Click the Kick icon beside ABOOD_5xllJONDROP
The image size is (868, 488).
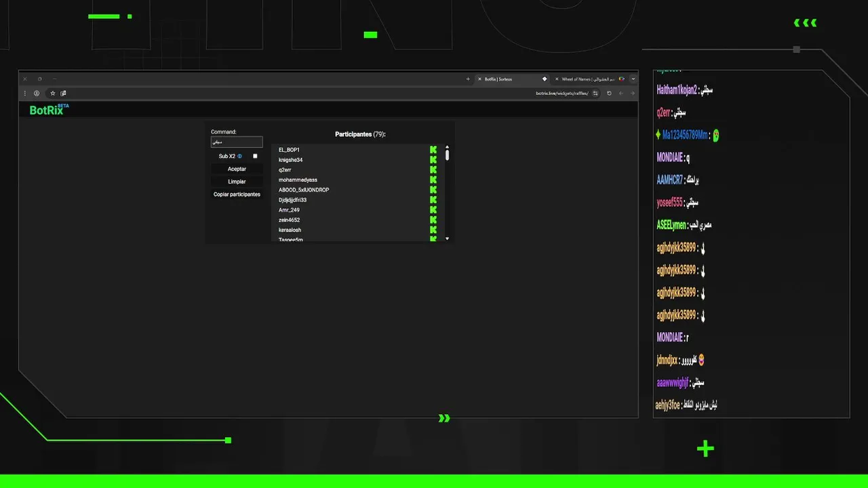(x=433, y=190)
